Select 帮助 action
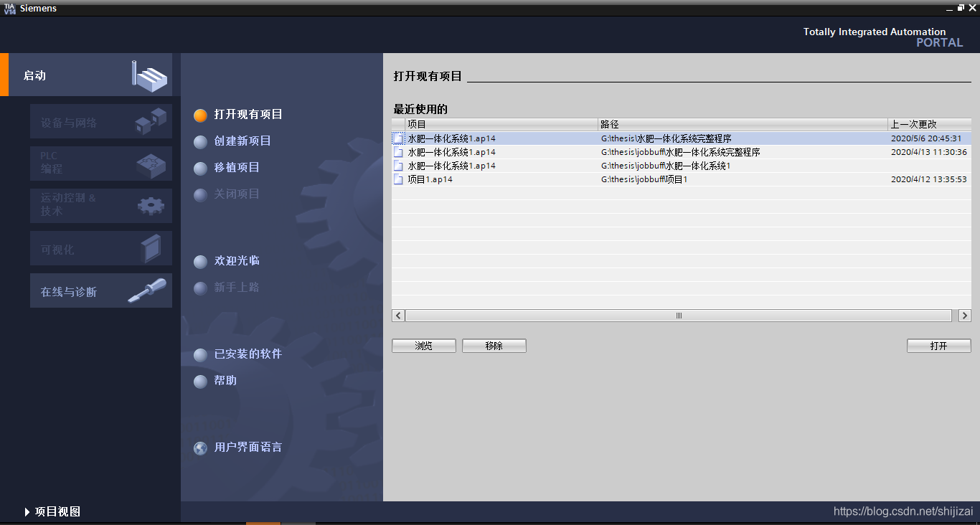 215,380
